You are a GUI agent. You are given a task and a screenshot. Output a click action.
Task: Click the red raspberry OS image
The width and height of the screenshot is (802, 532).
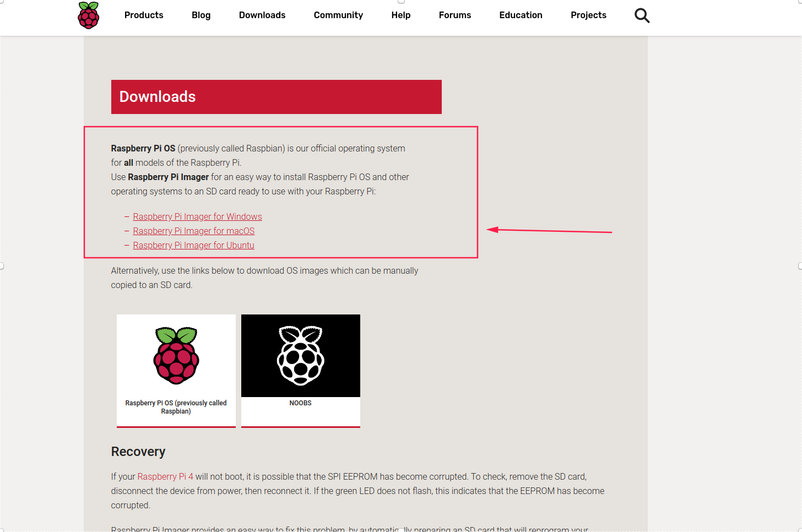click(x=176, y=355)
